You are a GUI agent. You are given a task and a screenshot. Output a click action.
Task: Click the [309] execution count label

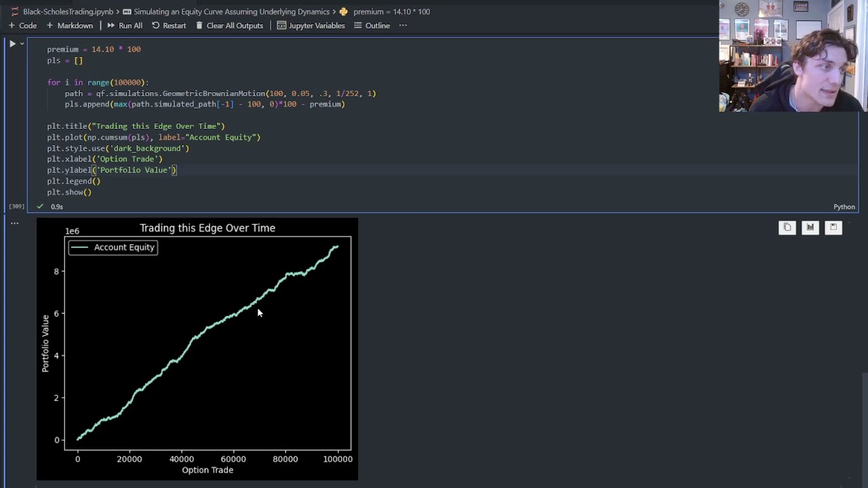tap(17, 206)
